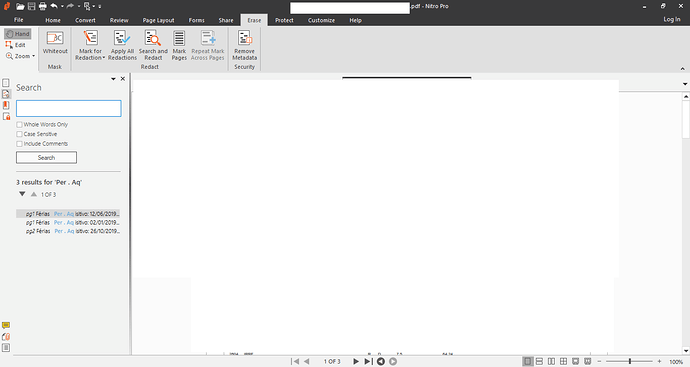The width and height of the screenshot is (690, 367).
Task: Check the Case Sensitive option
Action: pos(19,134)
